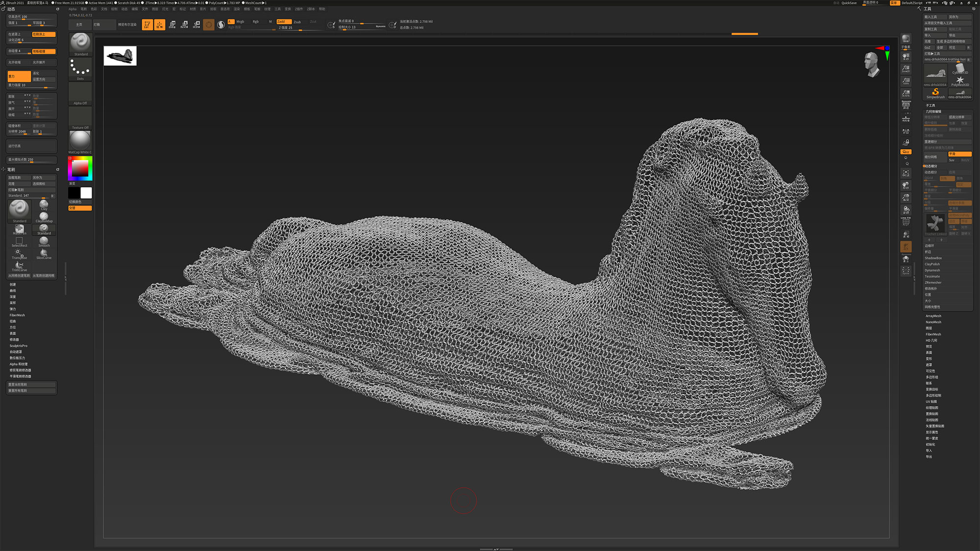Open the Dynamesh subpalette
The width and height of the screenshot is (980, 551).
[932, 270]
